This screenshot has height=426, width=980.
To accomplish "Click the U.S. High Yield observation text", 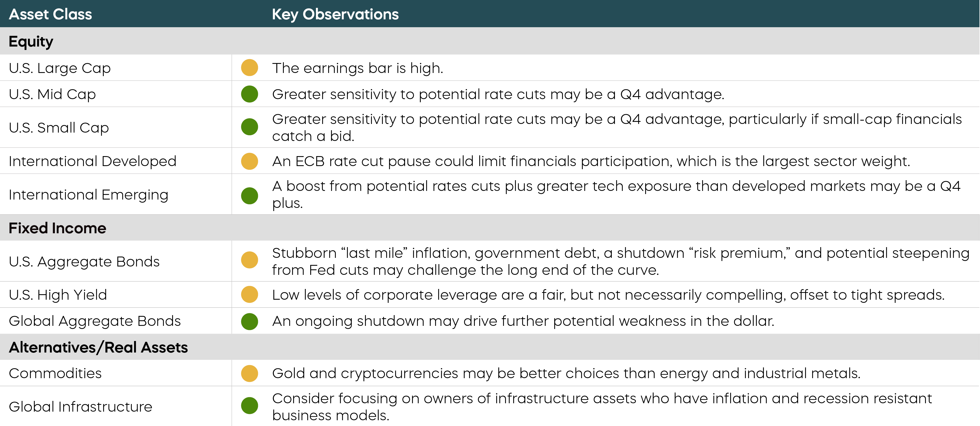I will coord(608,295).
